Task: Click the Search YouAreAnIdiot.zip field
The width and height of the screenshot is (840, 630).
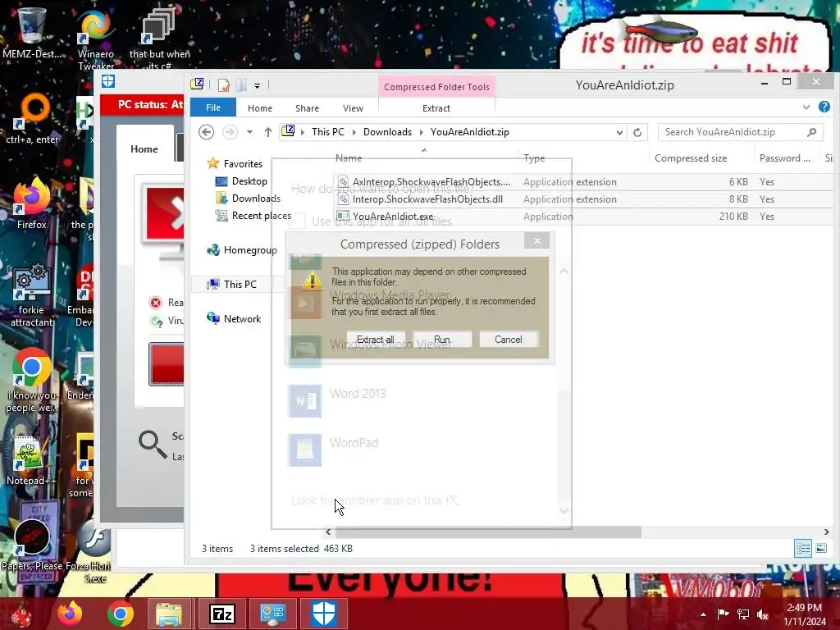Action: [741, 132]
